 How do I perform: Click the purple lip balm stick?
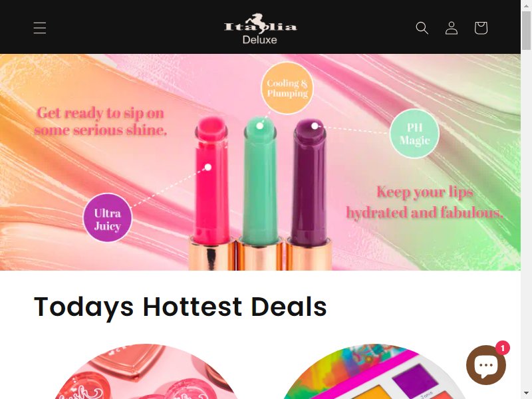point(310,182)
